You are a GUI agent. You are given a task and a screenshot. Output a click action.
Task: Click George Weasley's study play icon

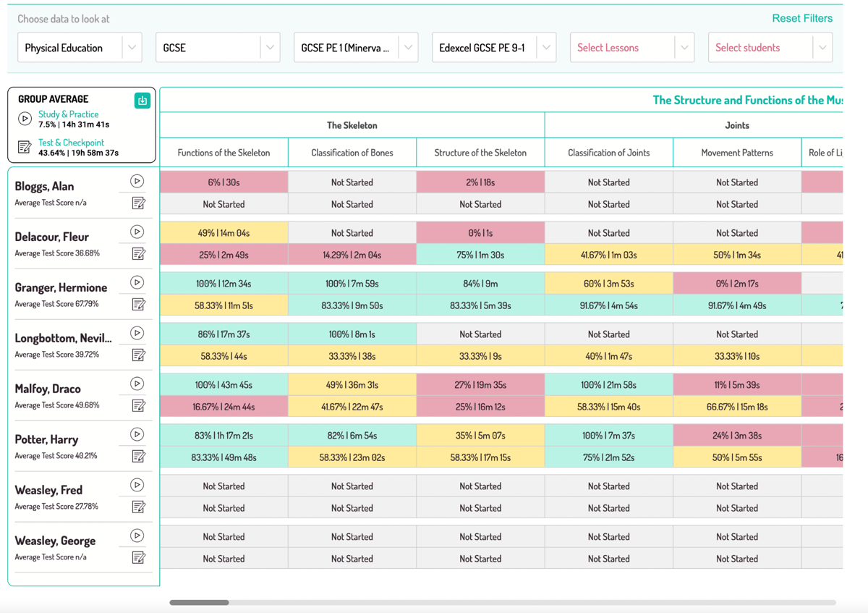pos(137,536)
